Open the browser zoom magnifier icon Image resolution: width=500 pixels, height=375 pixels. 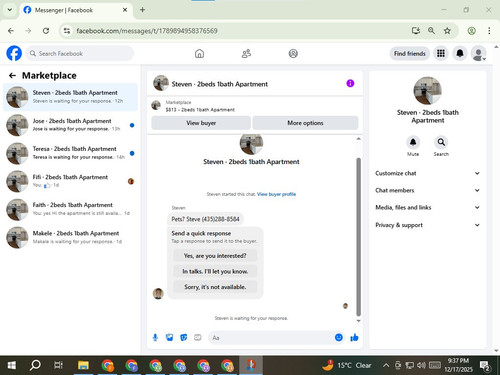click(431, 31)
